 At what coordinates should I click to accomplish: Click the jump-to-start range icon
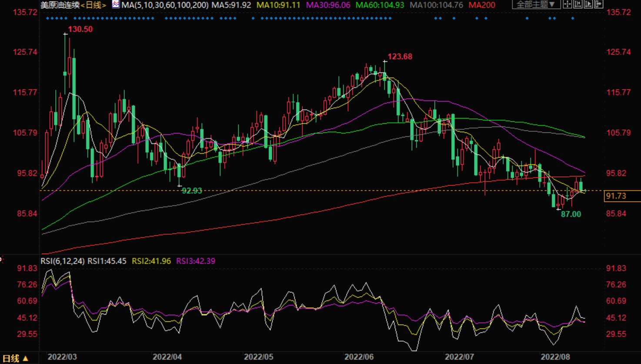point(578,5)
